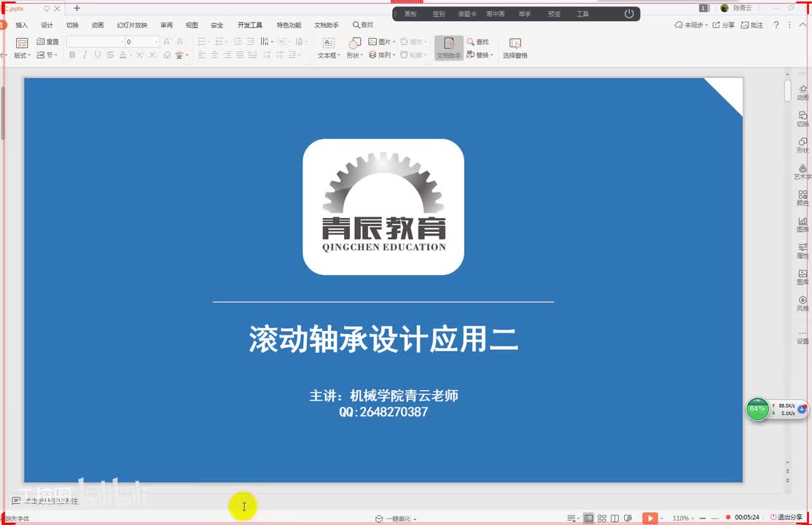Expand the 版式 layout dropdown arrow
Screen dimensions: 812x525
(x=29, y=55)
